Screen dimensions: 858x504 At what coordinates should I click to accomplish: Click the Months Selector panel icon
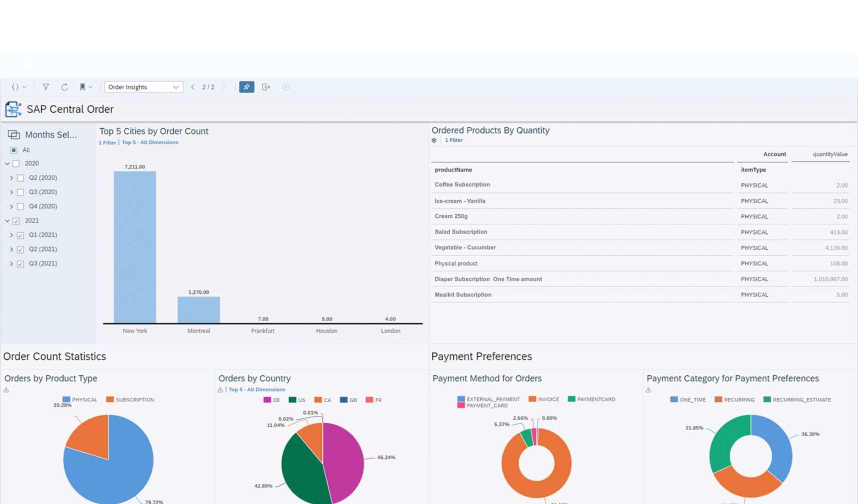[x=14, y=135]
